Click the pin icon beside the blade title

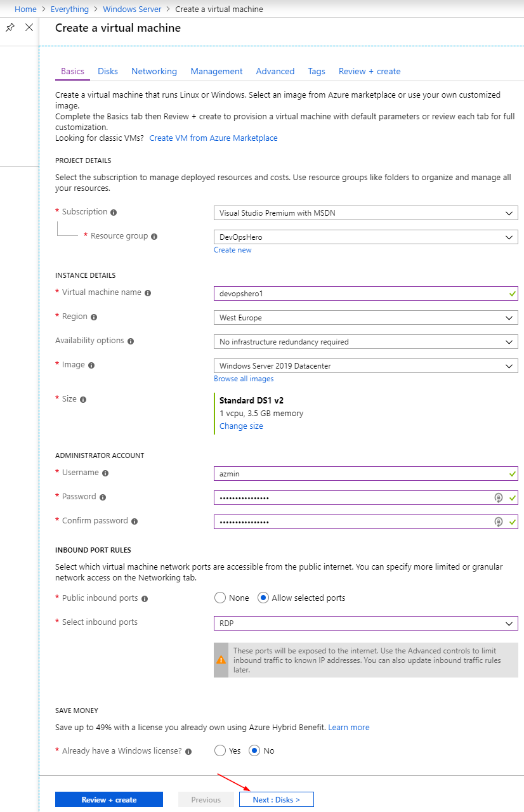pos(10,27)
